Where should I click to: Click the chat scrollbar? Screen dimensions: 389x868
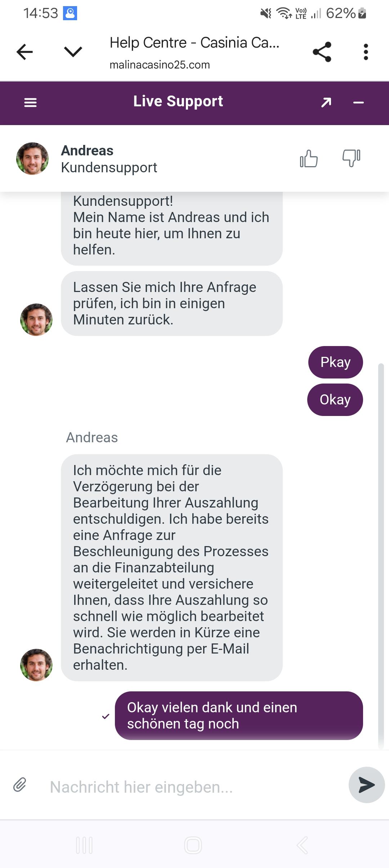[x=381, y=555]
